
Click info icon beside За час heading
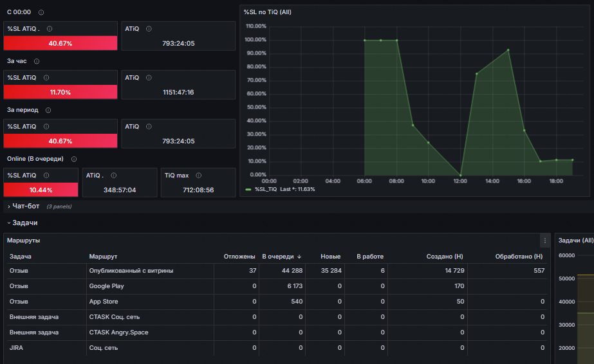click(x=37, y=61)
